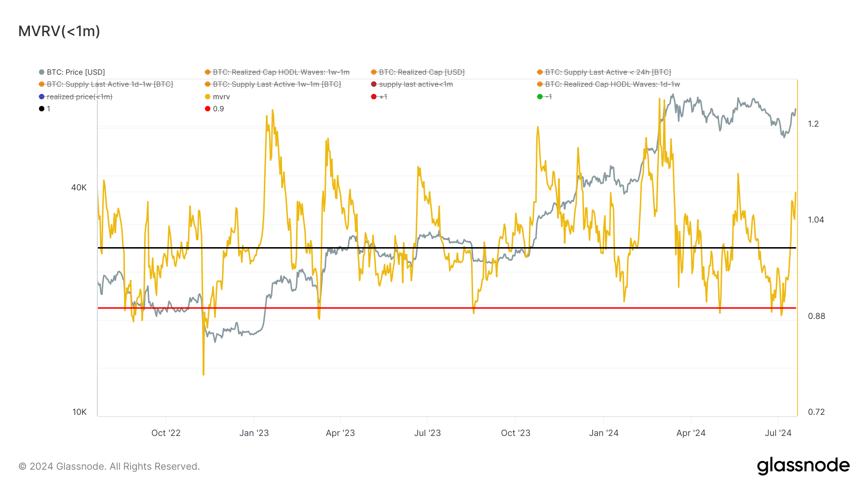Viewport: 868px width, 488px height.
Task: Click the Apr '23 x-axis label
Action: pyautogui.click(x=340, y=433)
